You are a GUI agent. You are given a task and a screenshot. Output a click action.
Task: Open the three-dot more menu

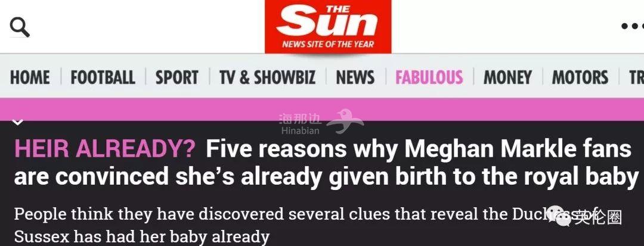(632, 26)
